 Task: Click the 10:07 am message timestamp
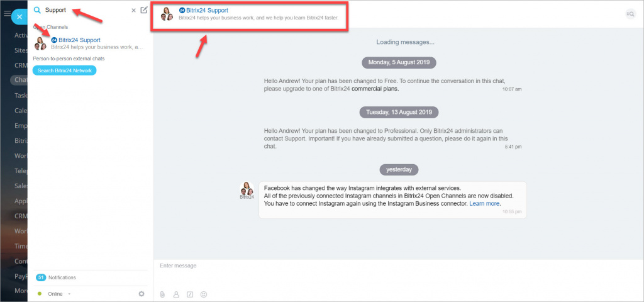(x=512, y=89)
